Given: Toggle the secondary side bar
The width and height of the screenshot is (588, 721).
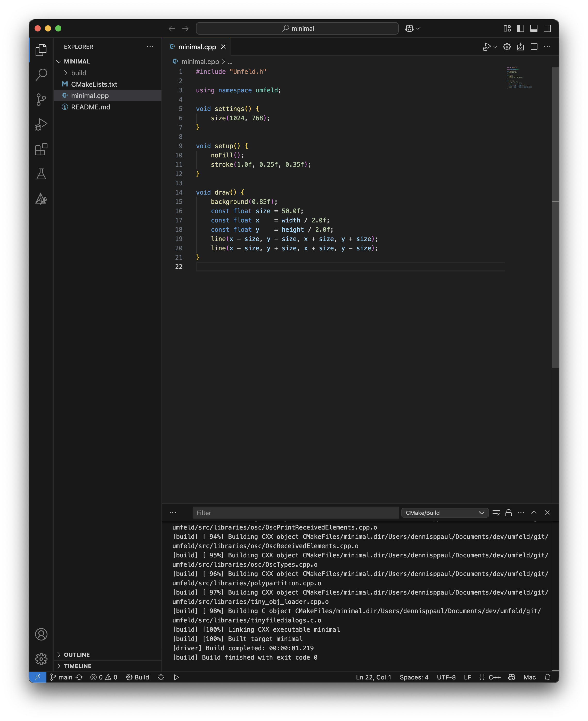Looking at the screenshot, I should coord(547,28).
